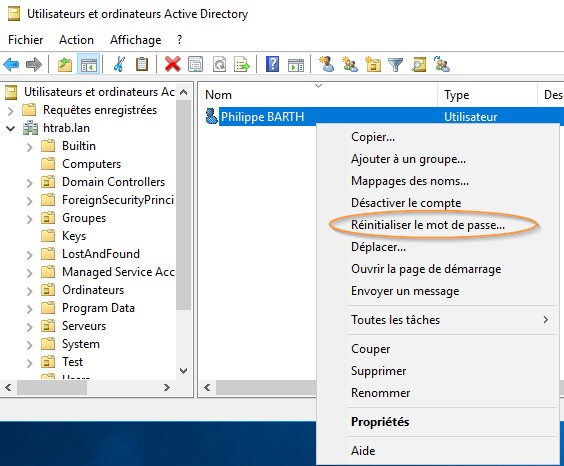The image size is (564, 466).
Task: Open Propriétés from context menu
Action: [437, 422]
